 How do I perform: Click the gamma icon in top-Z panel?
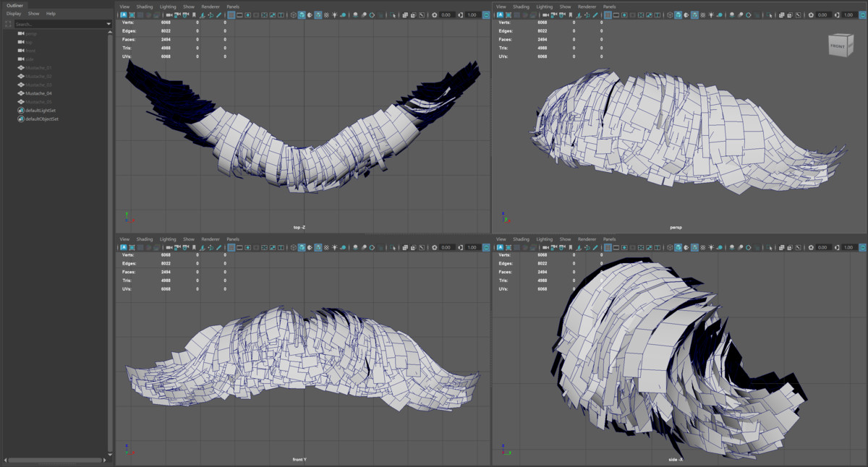461,14
